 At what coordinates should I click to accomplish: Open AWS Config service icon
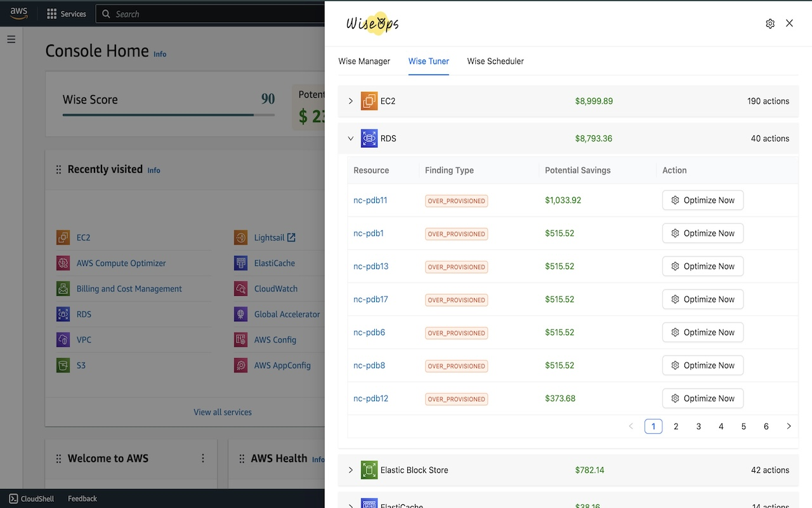click(240, 340)
